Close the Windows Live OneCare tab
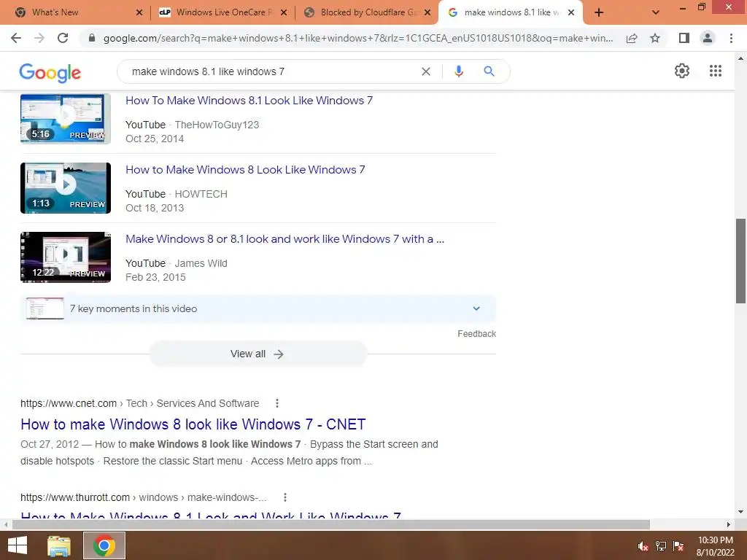 click(x=284, y=12)
